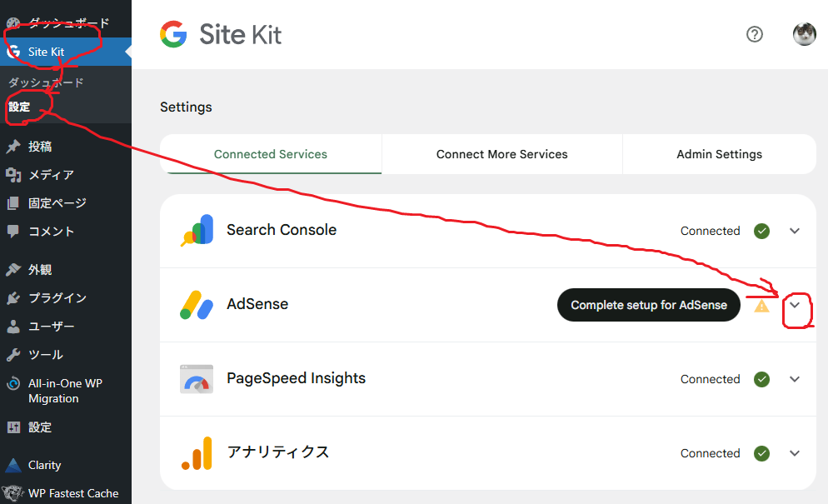Open the Admin Settings tab
This screenshot has width=828, height=504.
click(719, 154)
